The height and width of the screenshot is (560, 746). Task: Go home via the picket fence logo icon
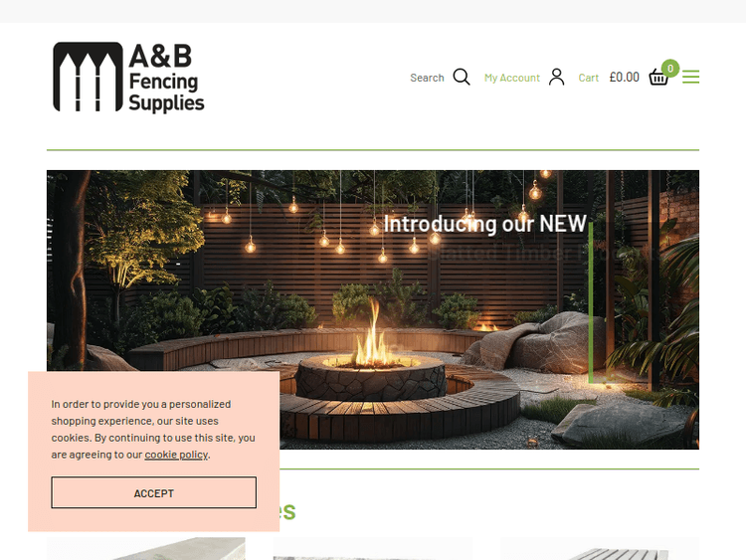(x=88, y=77)
